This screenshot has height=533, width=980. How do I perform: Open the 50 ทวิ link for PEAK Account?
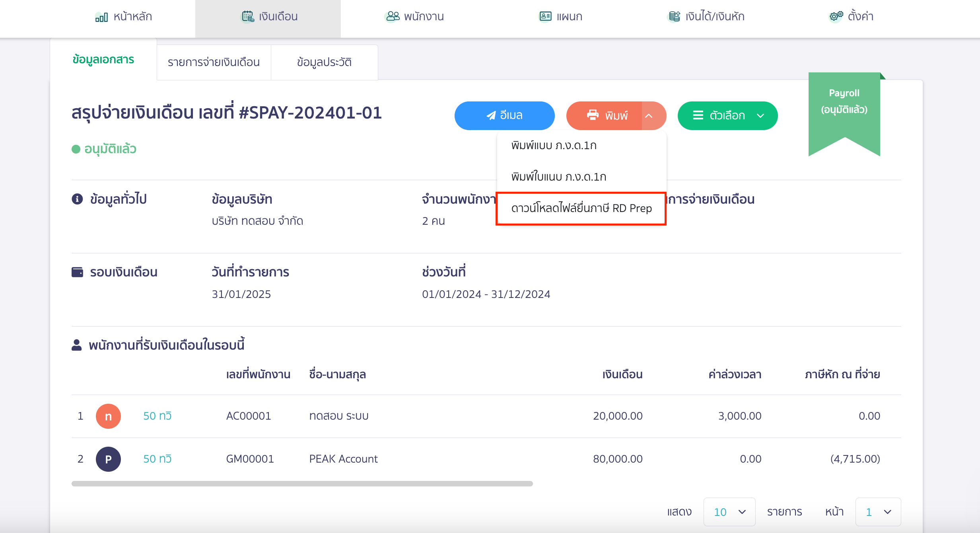click(157, 459)
